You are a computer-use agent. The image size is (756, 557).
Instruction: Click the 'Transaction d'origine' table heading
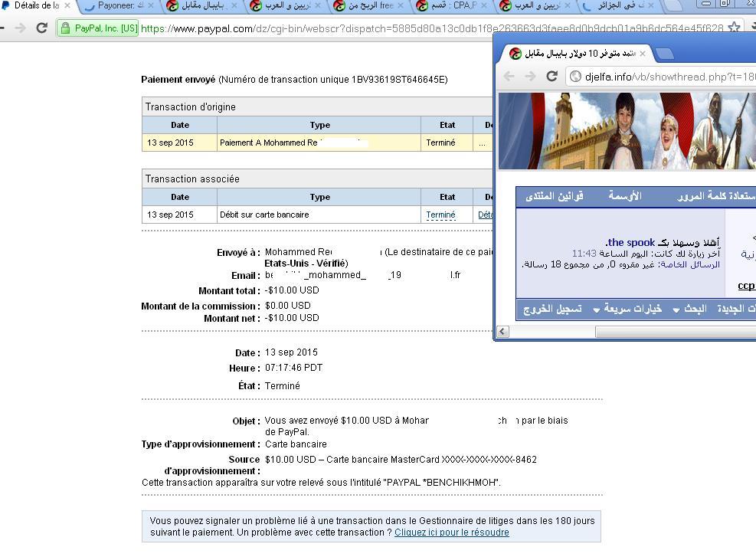click(191, 107)
